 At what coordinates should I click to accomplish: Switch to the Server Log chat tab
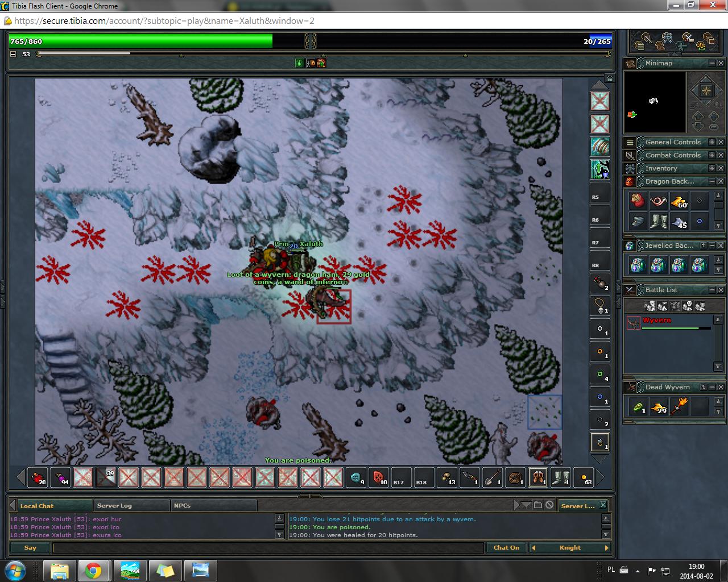(x=114, y=505)
